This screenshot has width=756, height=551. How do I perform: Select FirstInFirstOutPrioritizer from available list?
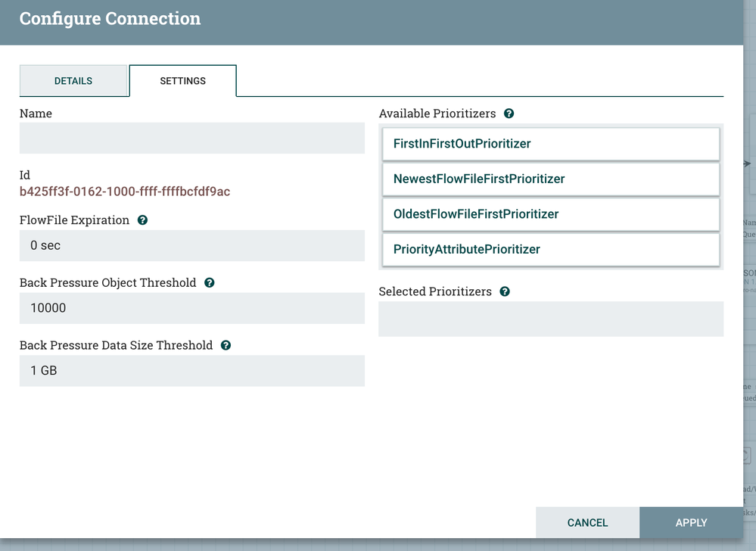(550, 144)
